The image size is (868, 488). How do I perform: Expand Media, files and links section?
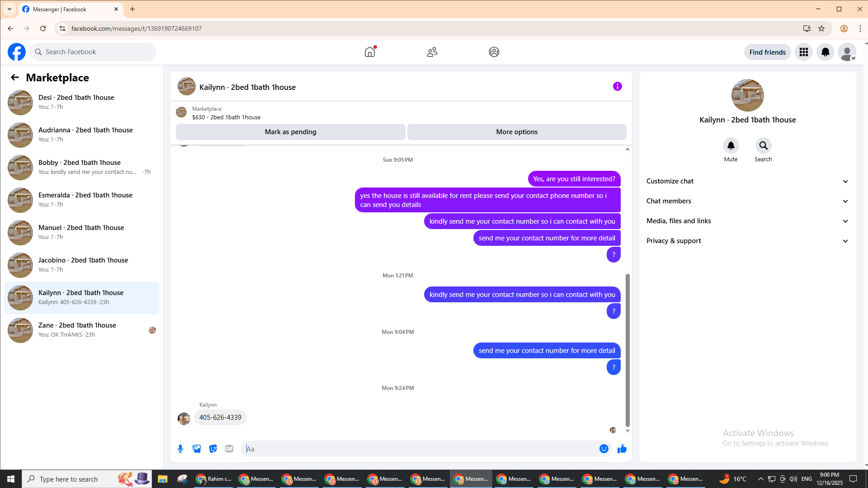(748, 221)
